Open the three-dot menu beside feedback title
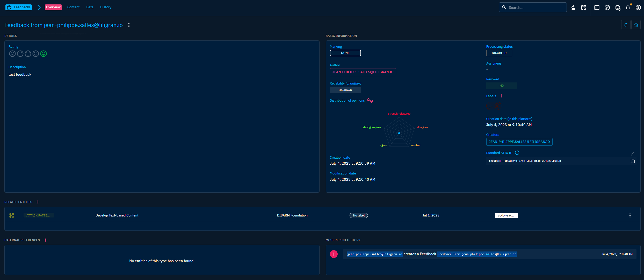644x280 pixels. (x=129, y=25)
